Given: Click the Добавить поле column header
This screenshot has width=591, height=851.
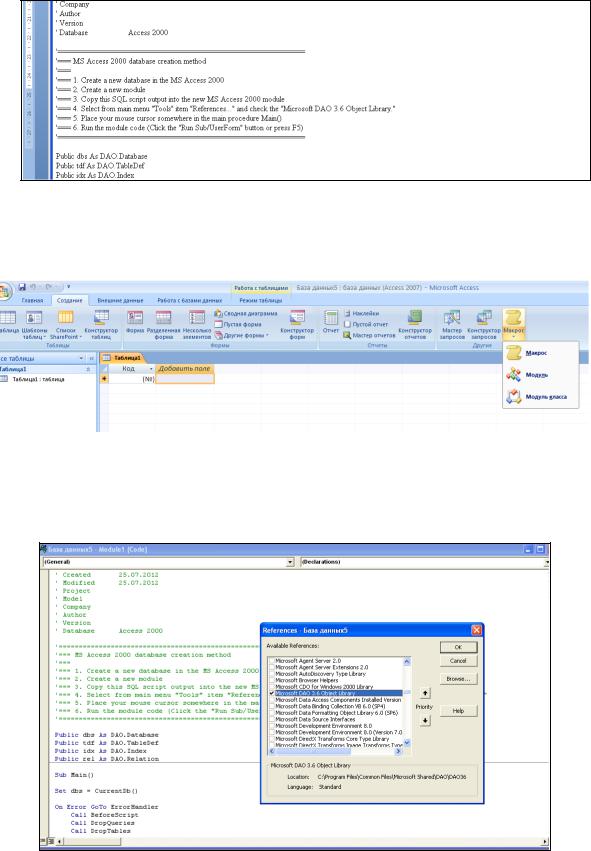Looking at the screenshot, I should click(185, 369).
